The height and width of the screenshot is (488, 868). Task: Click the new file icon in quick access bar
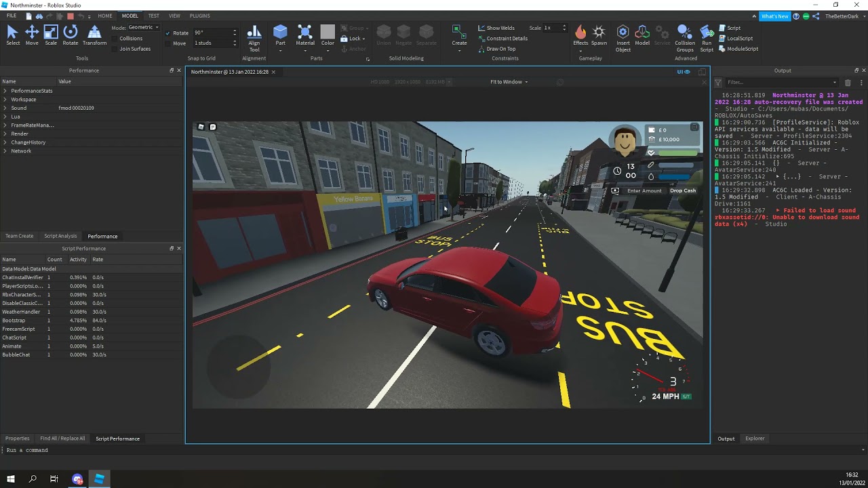click(x=29, y=16)
